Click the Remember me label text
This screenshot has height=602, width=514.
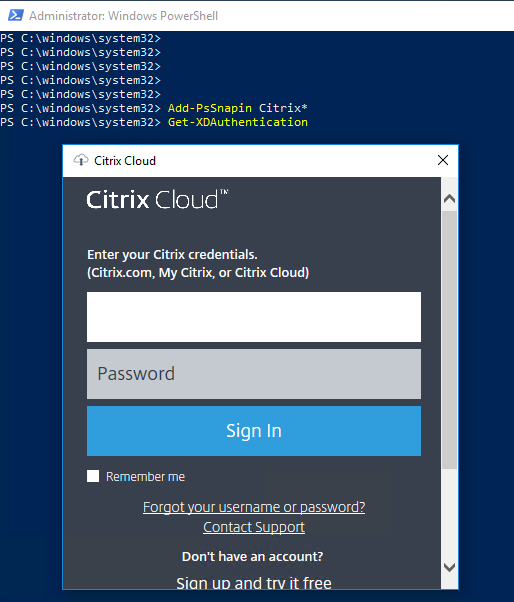(145, 476)
